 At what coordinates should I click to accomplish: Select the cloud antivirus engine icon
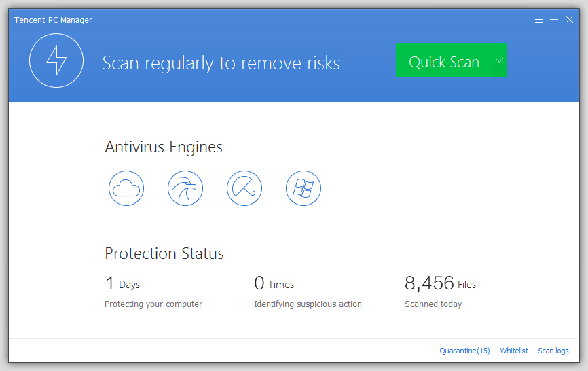tap(126, 188)
